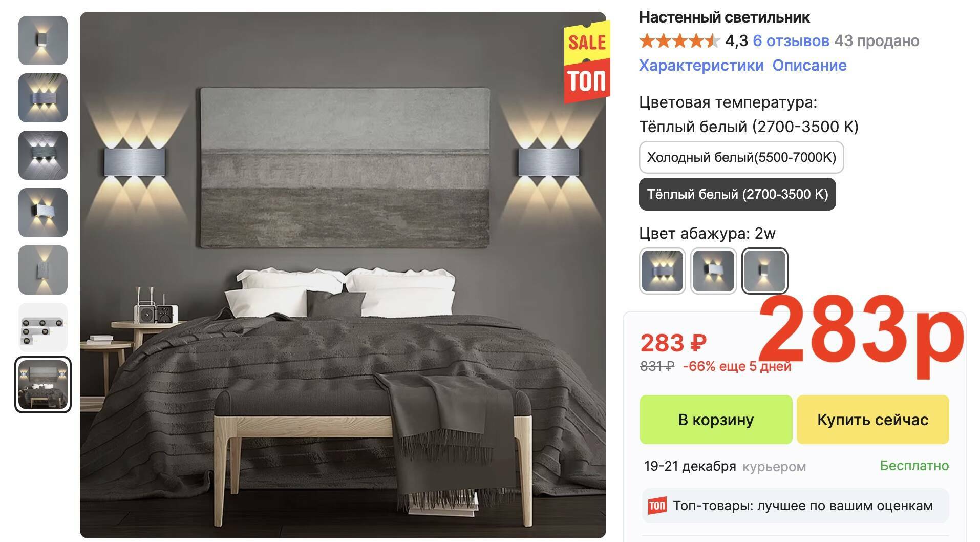Choose Холодный белый(5500-7000K) color temperature
The height and width of the screenshot is (542, 980).
[x=741, y=157]
